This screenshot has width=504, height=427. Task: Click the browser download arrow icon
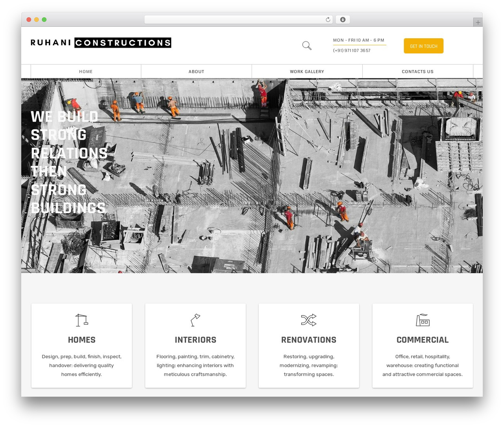tap(343, 20)
